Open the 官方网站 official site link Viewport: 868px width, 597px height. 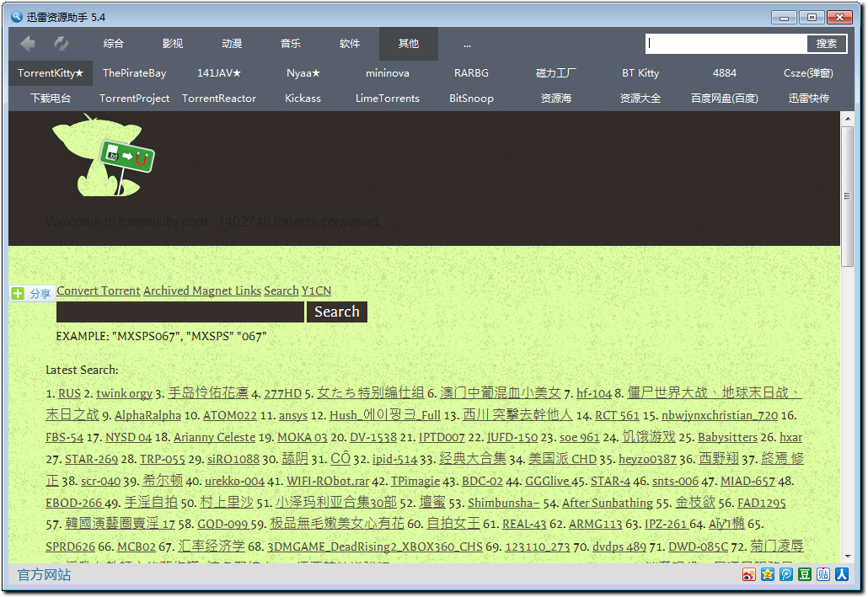point(45,575)
